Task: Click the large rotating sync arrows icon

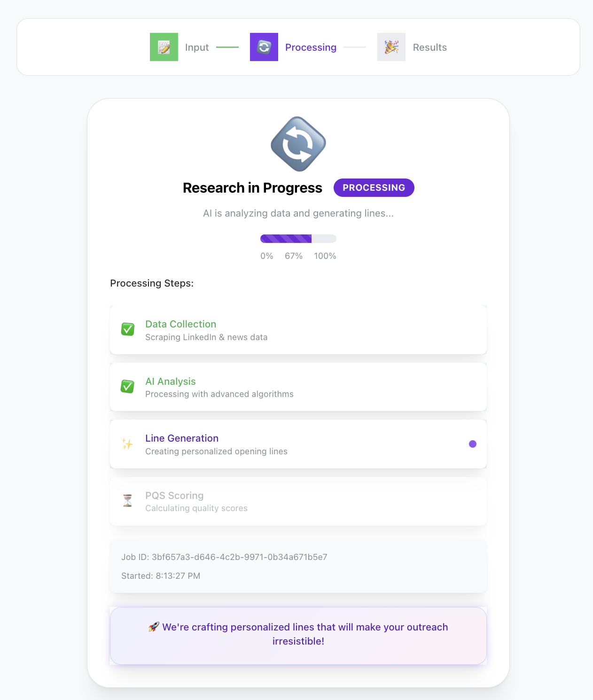Action: pos(298,144)
